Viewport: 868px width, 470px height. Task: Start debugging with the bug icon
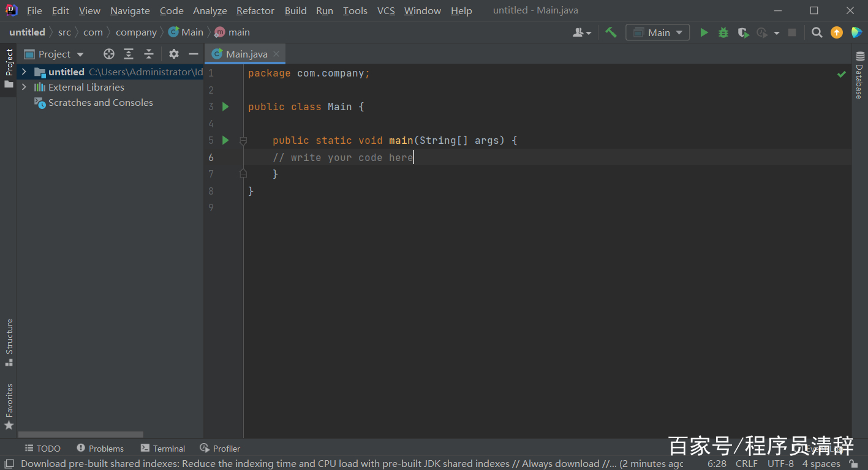(x=723, y=32)
